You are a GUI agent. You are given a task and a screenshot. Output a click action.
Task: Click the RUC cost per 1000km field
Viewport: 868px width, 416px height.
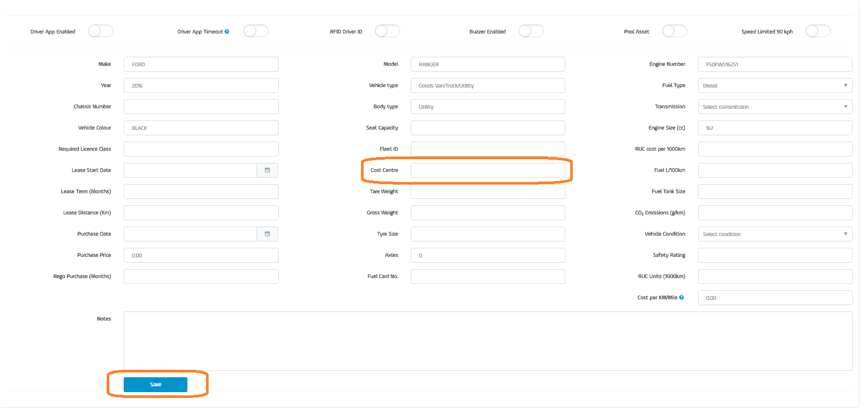[x=775, y=149]
